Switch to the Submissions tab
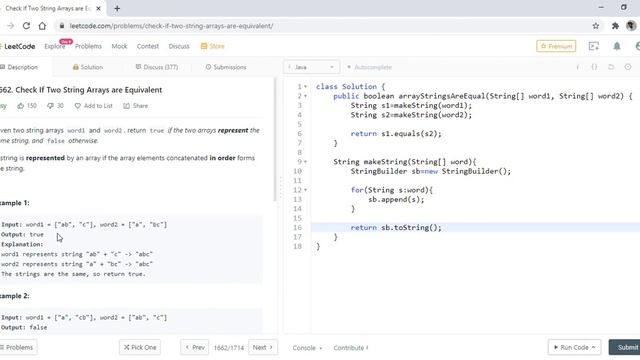 [226, 67]
